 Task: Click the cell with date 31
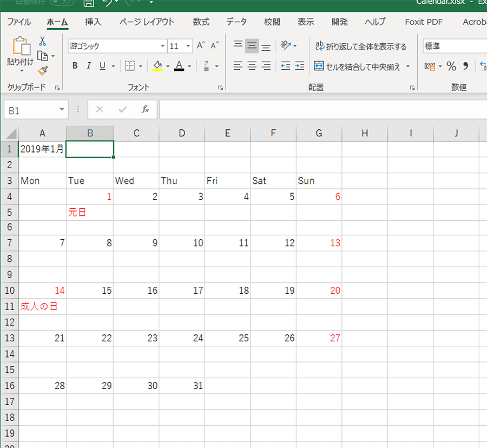pyautogui.click(x=182, y=386)
